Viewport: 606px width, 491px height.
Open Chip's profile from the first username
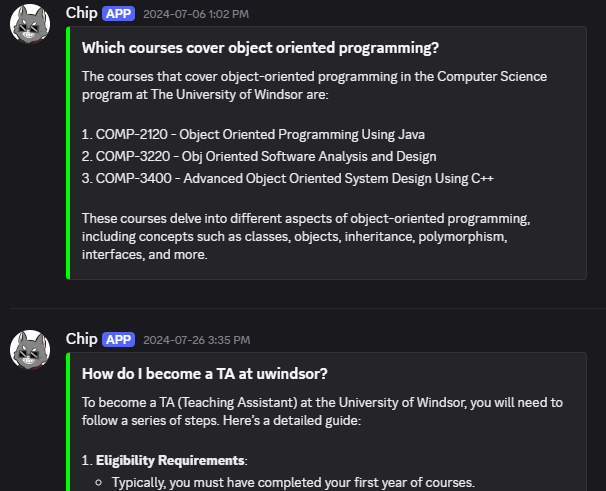pyautogui.click(x=82, y=13)
